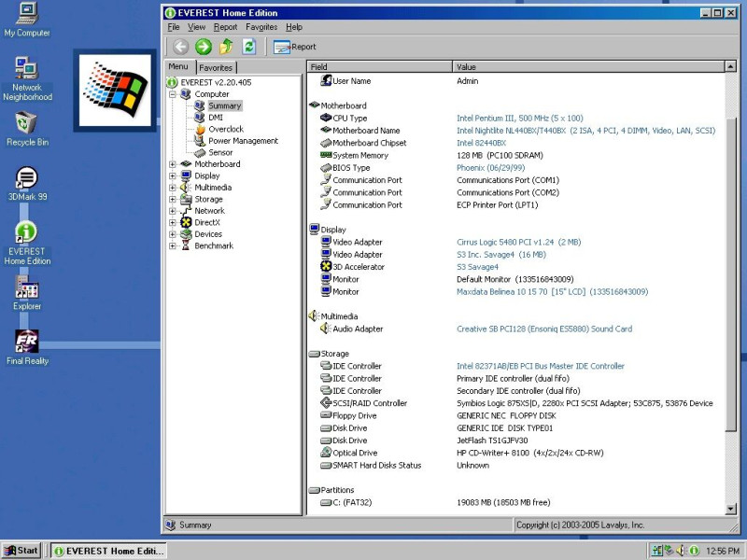The image size is (747, 560).
Task: Click the Back arrow toolbar icon
Action: [x=180, y=47]
